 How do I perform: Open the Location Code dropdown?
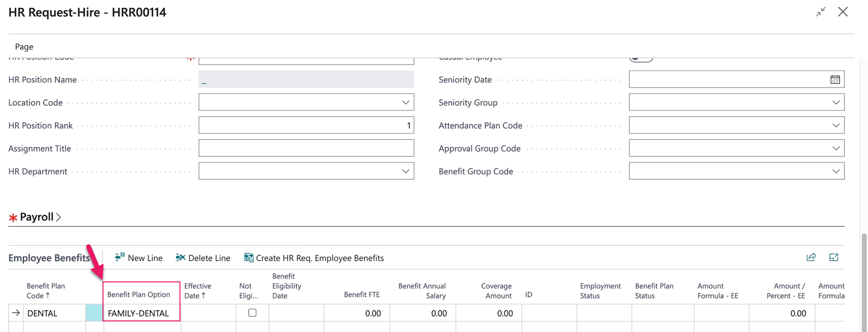click(406, 103)
